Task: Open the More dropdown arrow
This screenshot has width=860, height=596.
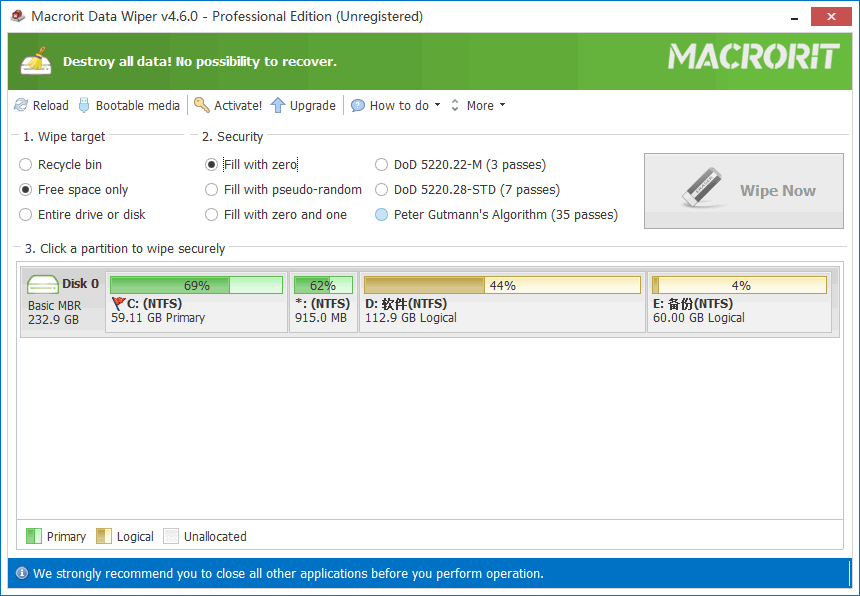Action: [502, 105]
